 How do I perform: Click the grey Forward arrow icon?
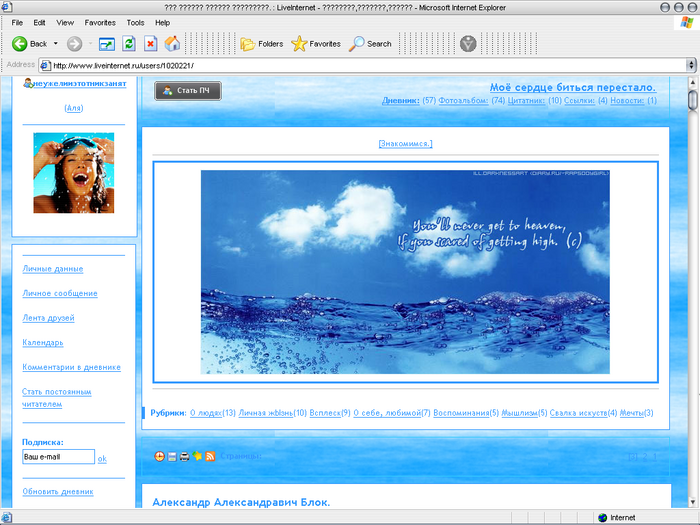75,44
